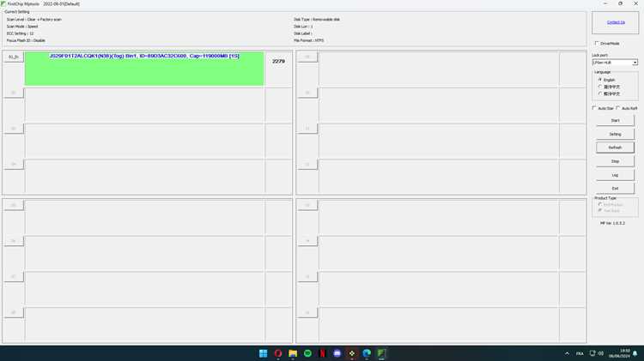
Task: Open the Opera browser from the taskbar
Action: point(278,353)
